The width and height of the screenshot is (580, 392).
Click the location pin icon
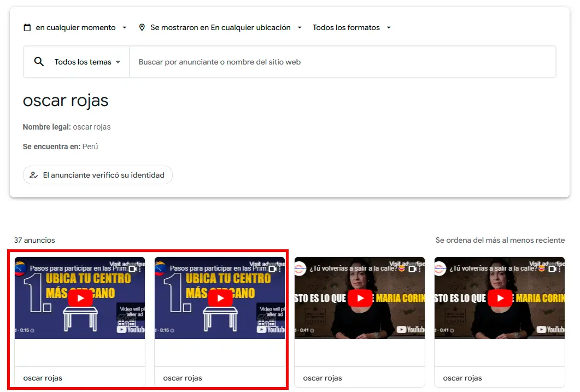[142, 28]
